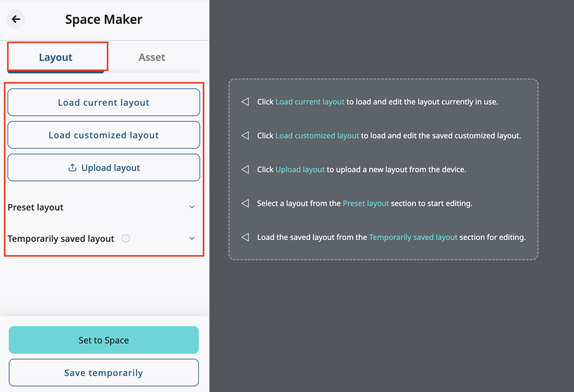The height and width of the screenshot is (392, 574).
Task: Select the Layout tab
Action: (56, 57)
